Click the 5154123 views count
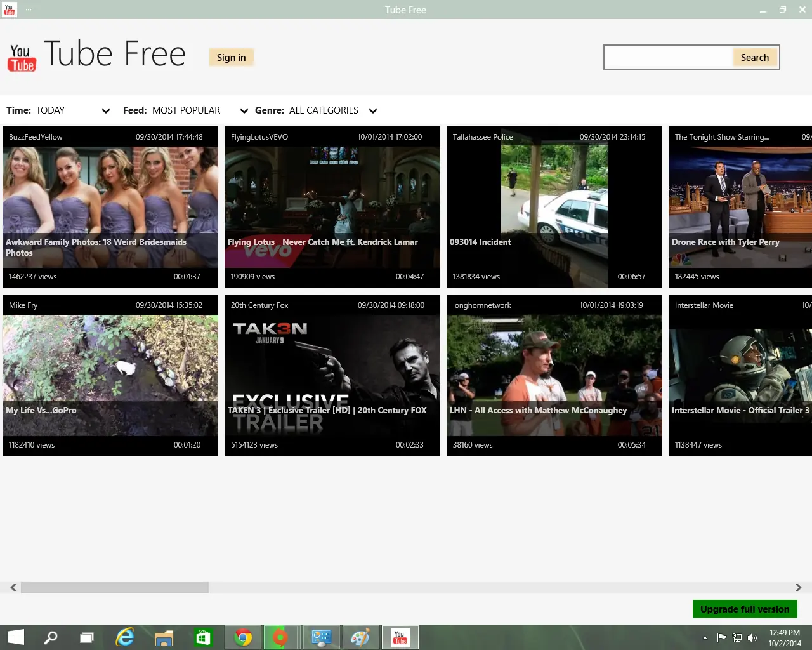Viewport: 812px width, 650px height. point(254,445)
